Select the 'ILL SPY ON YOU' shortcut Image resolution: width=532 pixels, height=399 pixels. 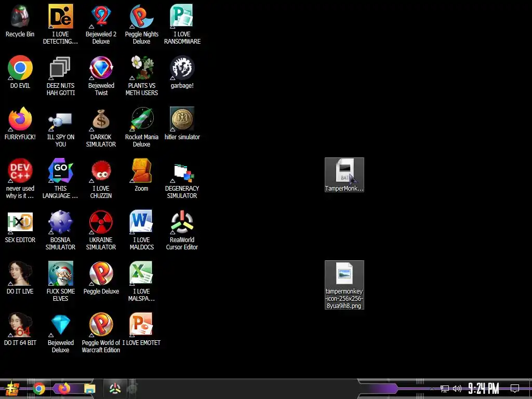pyautogui.click(x=60, y=127)
